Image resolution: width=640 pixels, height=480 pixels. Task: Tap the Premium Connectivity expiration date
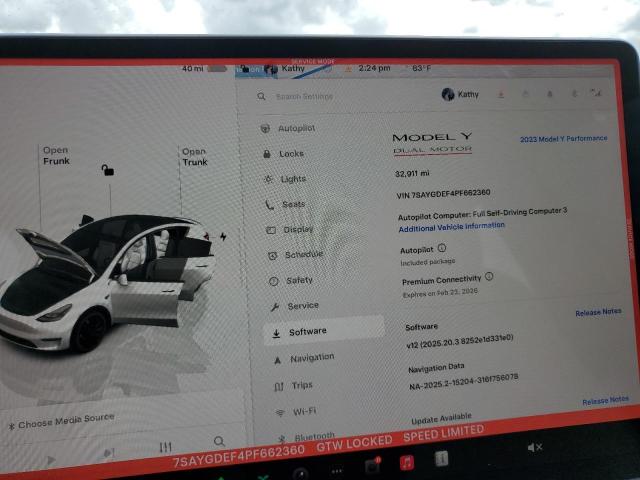click(x=440, y=293)
